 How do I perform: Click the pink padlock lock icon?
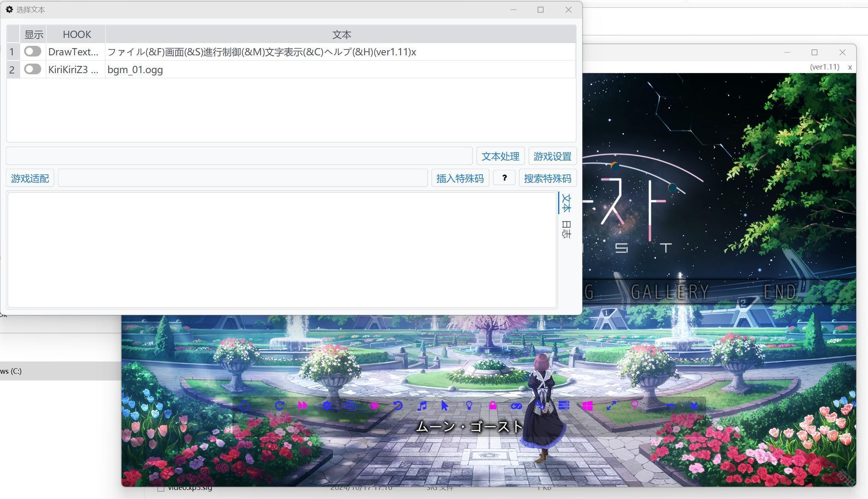(493, 406)
